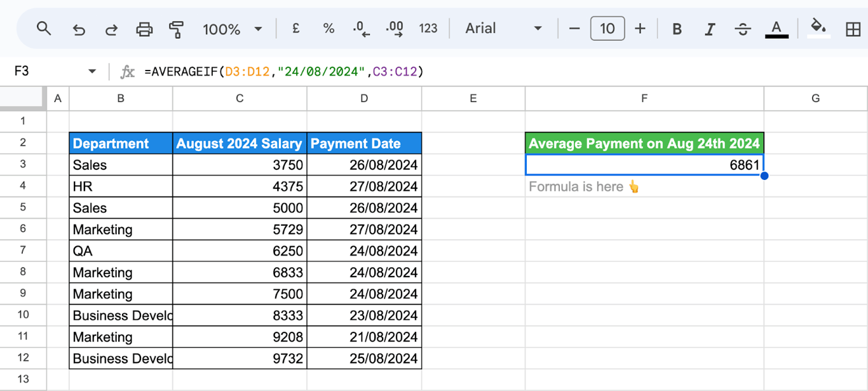868x391 pixels.
Task: Click the Department header cell
Action: click(x=121, y=143)
